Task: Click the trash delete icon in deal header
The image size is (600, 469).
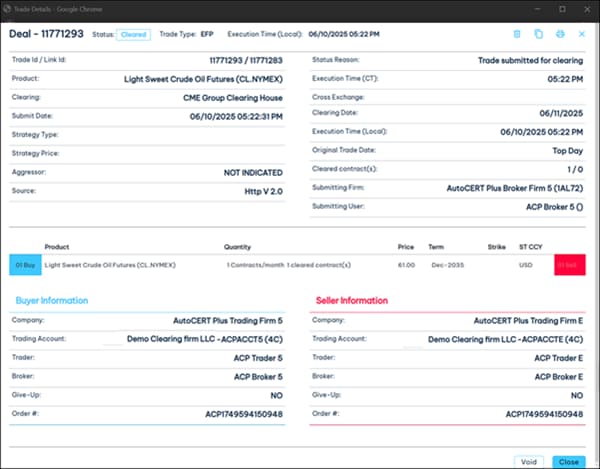Action: click(x=517, y=34)
